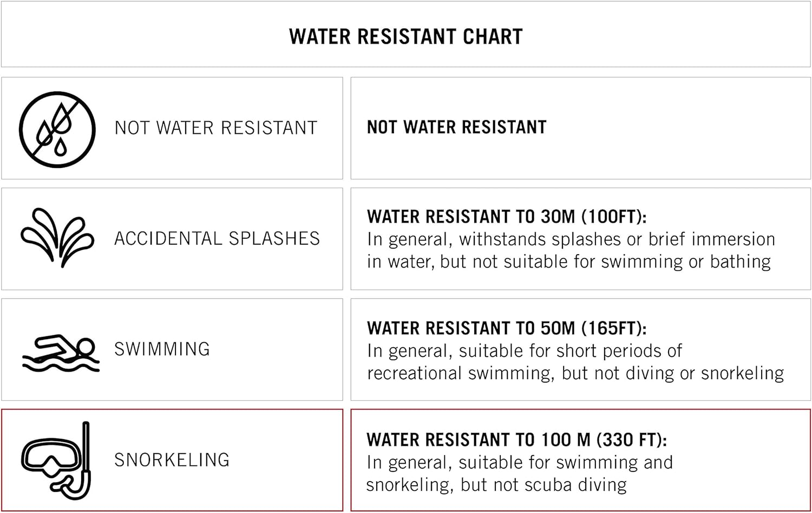Click 'Water Resistant to 30M (100FT)' heading
Viewport: 812px width, 513px height.
coord(506,217)
